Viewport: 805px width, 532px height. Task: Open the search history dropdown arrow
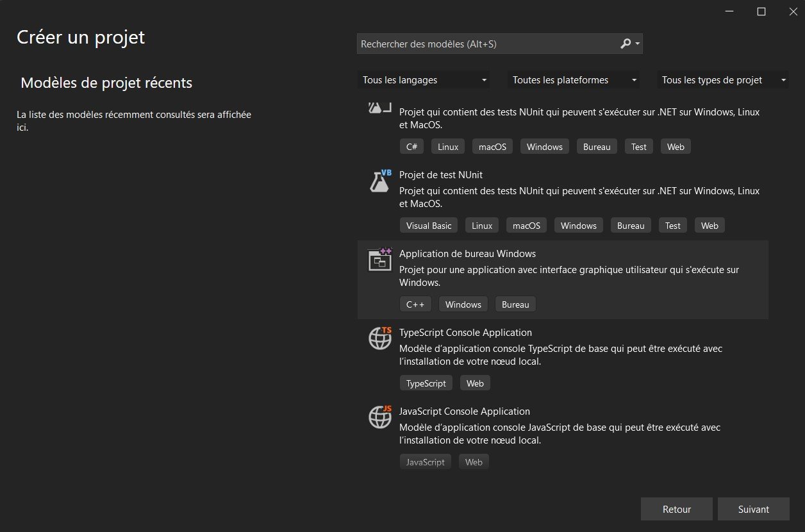637,44
